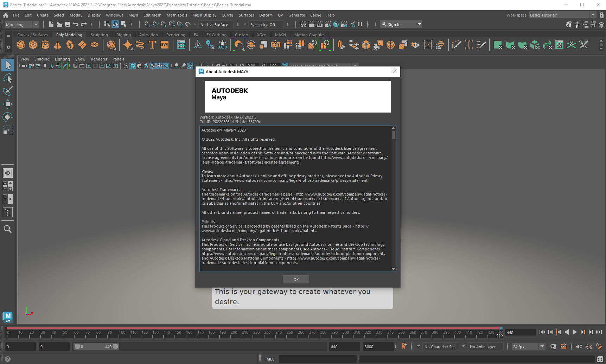Screen dimensions: 606x364
Task: Open the No Live Surface dropdown
Action: (216, 24)
